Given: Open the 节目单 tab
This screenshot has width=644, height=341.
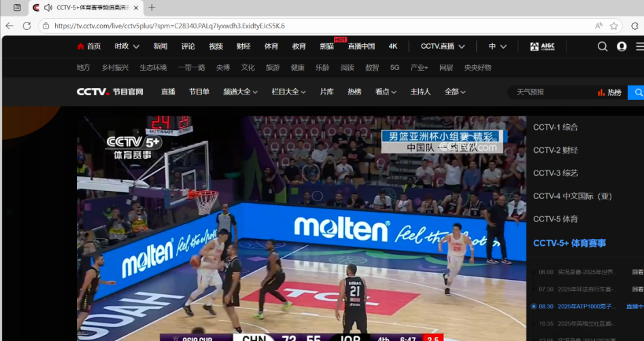Looking at the screenshot, I should click(199, 92).
